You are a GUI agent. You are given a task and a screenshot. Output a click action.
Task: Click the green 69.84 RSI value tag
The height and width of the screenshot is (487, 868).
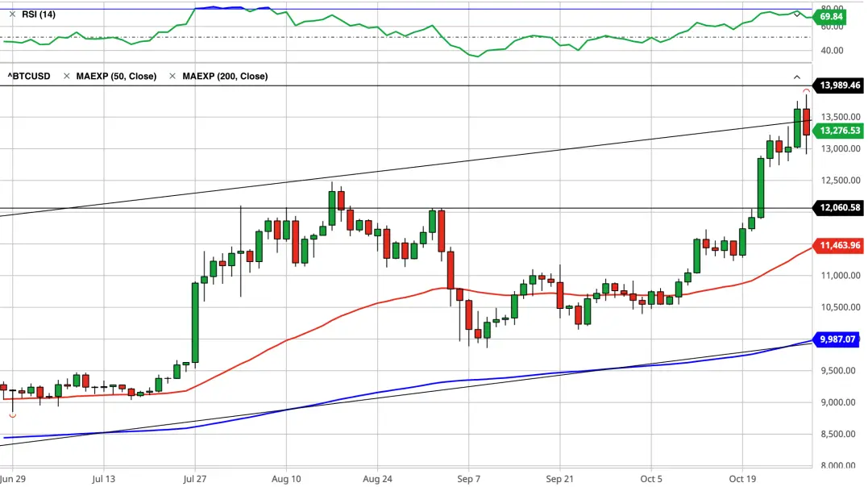(x=830, y=17)
